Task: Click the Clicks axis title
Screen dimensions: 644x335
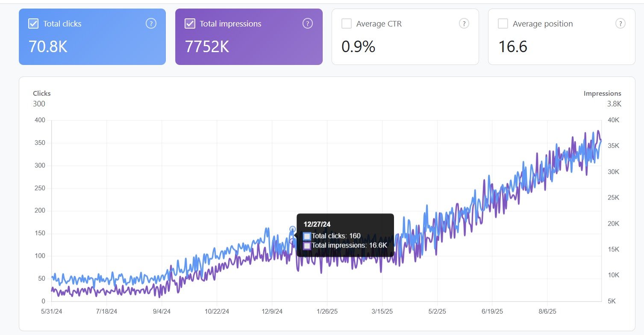Action: (x=42, y=93)
